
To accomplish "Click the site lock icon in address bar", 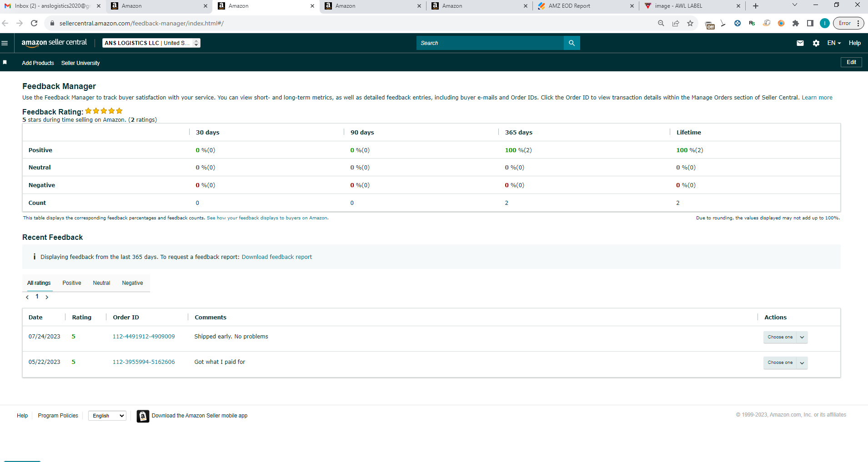I will (x=52, y=23).
